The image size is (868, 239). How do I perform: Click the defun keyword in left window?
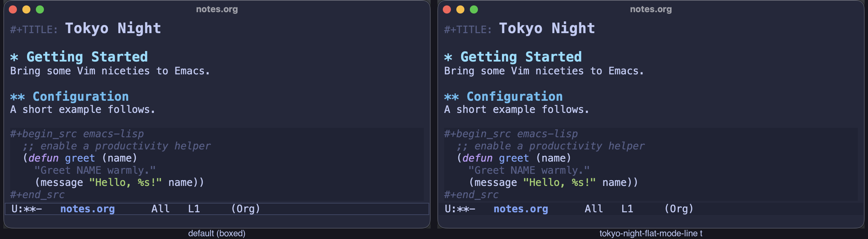43,158
